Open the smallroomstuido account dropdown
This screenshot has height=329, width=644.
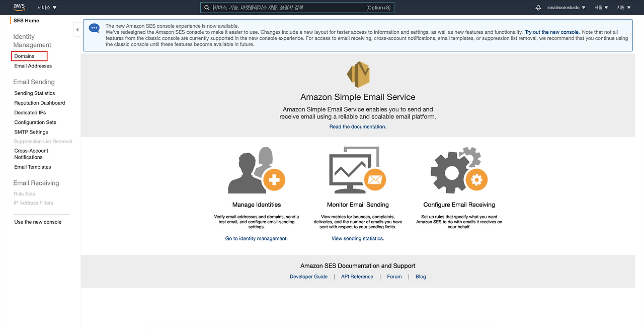tap(567, 8)
